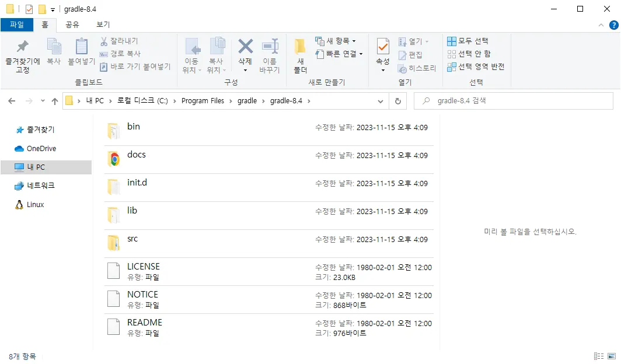Select the LICENSE file

[269, 272]
